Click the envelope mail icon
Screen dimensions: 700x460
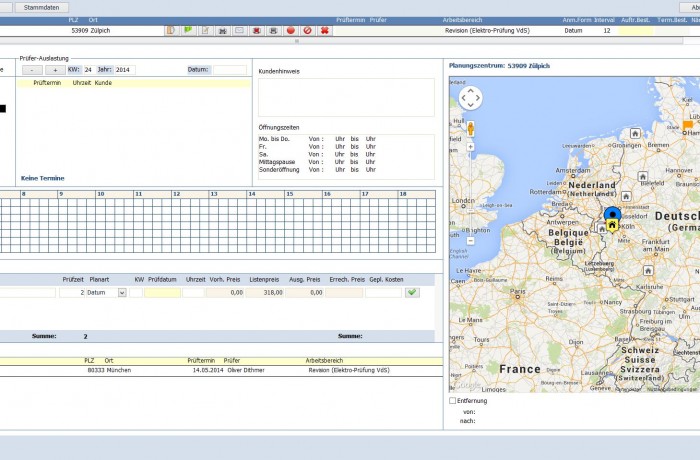(239, 31)
